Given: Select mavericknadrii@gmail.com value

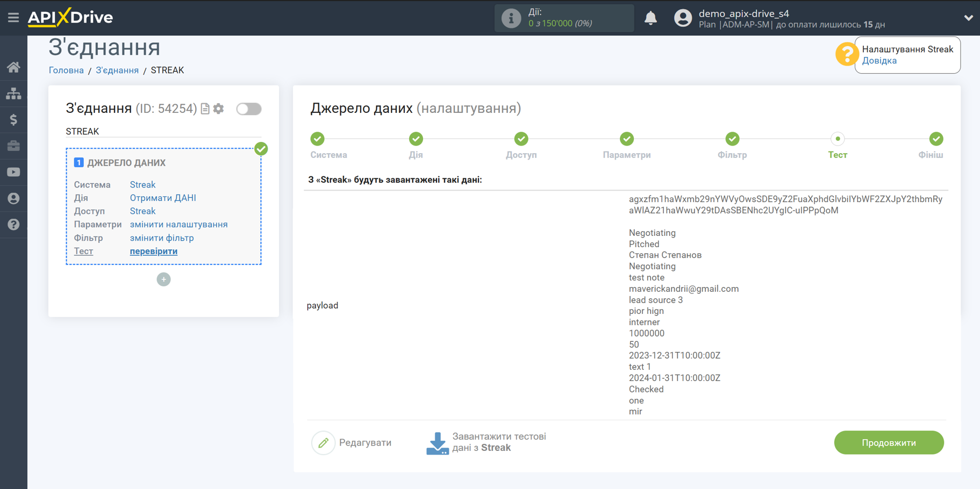Looking at the screenshot, I should pyautogui.click(x=683, y=289).
